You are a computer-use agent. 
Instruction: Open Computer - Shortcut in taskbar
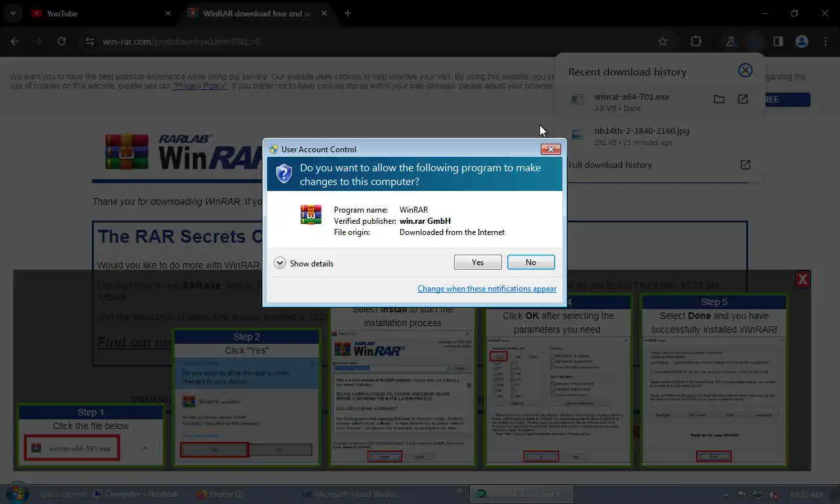tap(136, 494)
